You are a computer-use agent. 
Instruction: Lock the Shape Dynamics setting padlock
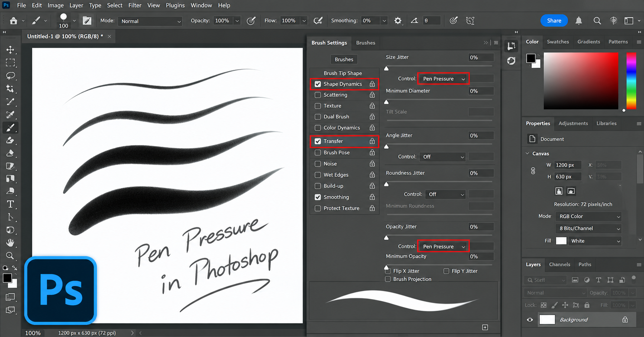coord(372,84)
